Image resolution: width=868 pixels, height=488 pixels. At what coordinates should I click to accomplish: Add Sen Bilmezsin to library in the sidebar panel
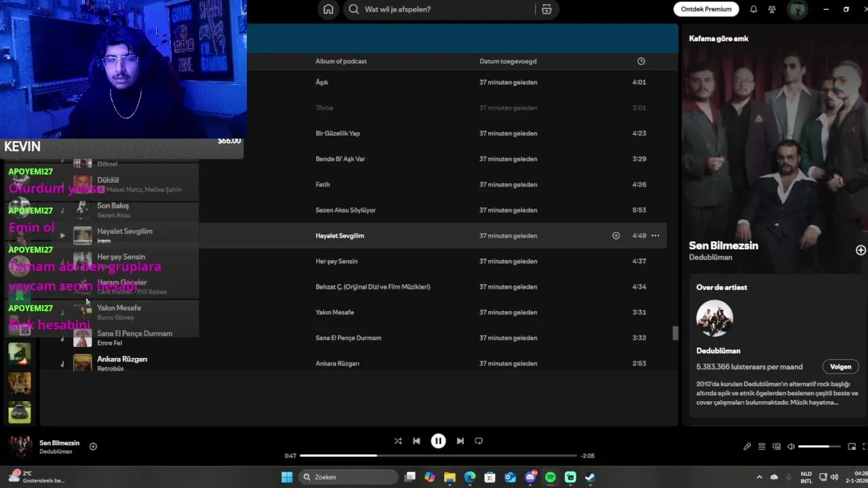click(x=861, y=250)
